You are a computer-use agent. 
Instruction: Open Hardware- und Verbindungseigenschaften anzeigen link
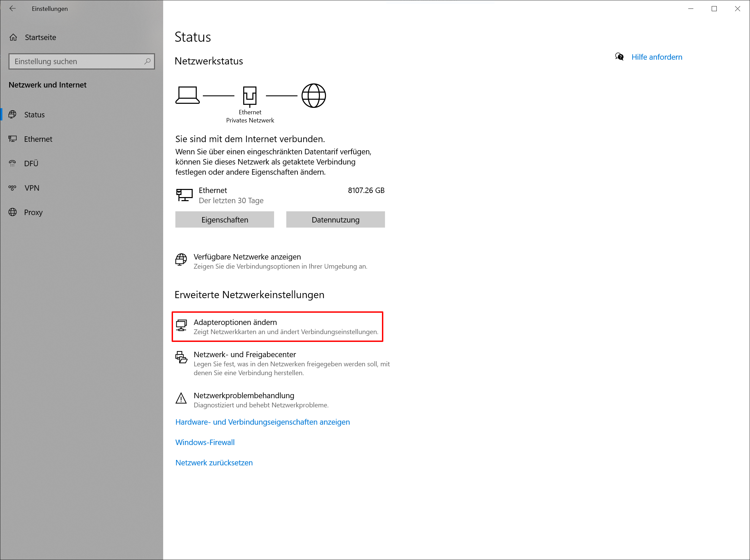tap(263, 422)
